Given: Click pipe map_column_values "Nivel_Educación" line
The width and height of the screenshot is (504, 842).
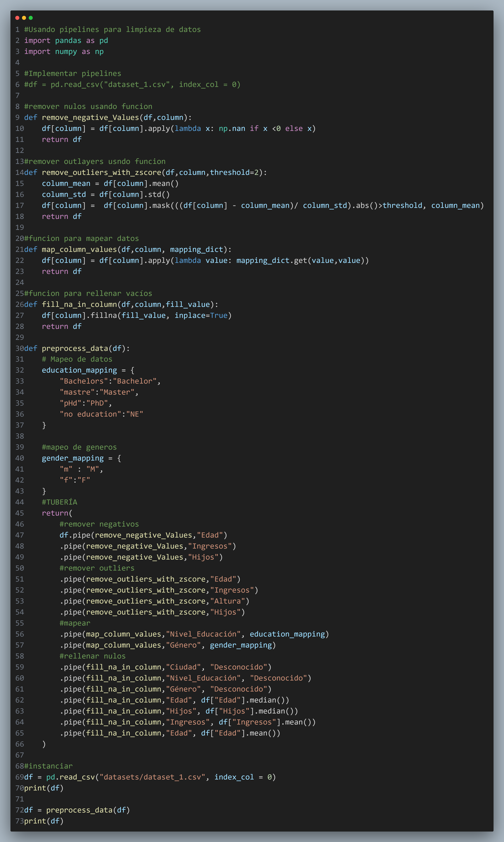Looking at the screenshot, I should (x=194, y=634).
